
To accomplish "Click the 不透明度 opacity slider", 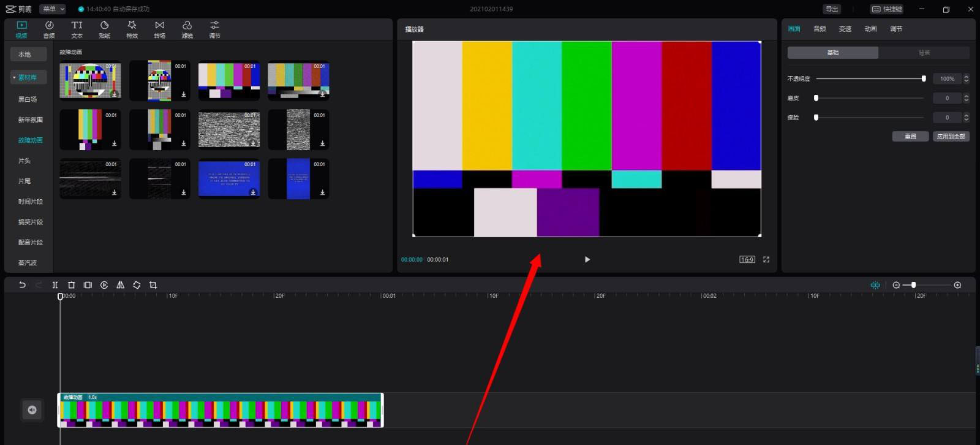I will (870, 78).
